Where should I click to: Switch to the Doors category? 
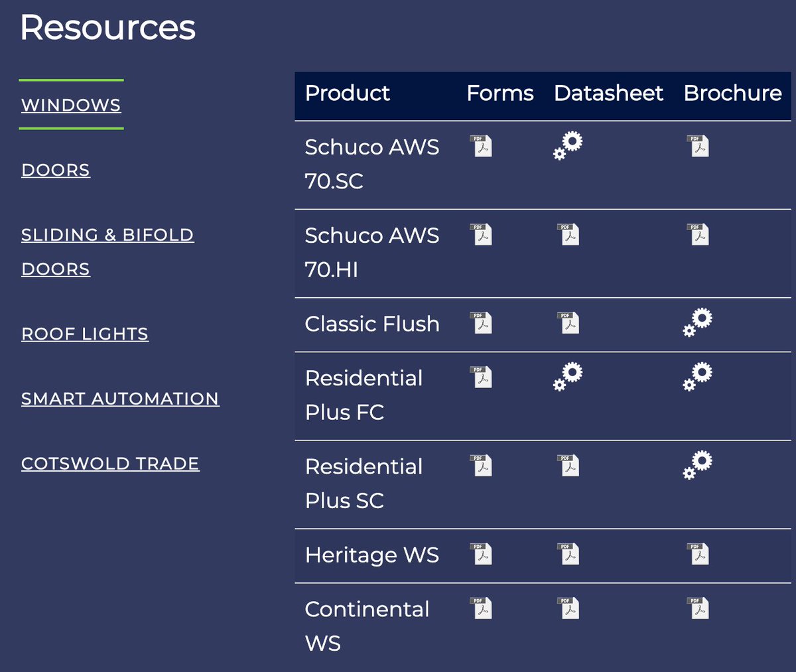56,170
